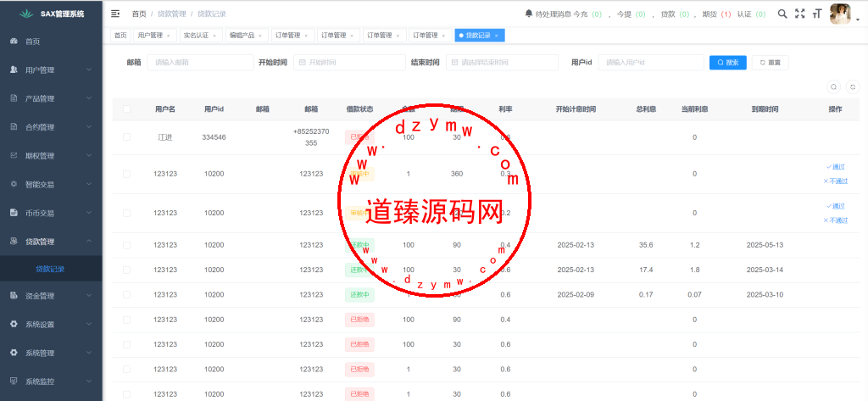Expand the 智能交易 chevron

[89, 184]
